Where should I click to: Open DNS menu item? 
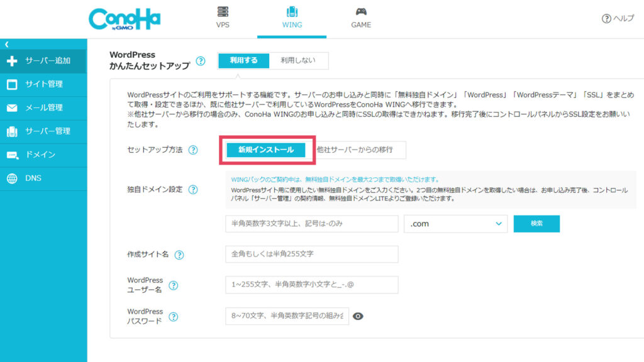coord(43,178)
